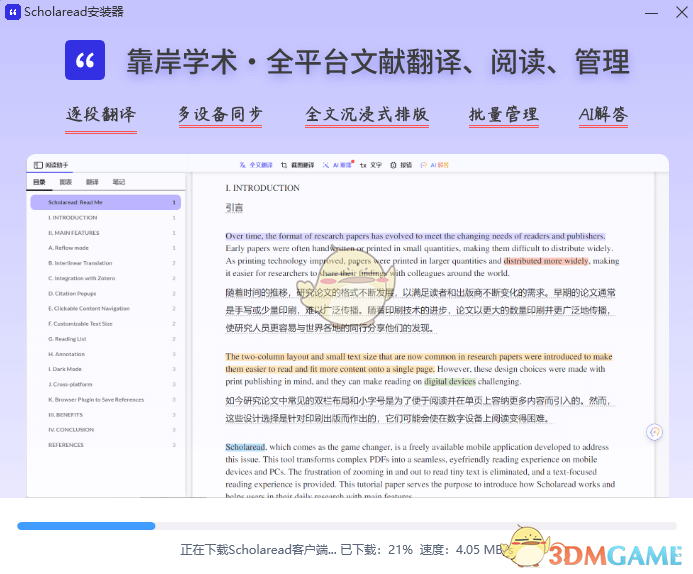Close the Scholaread installer window
This screenshot has width=693, height=574.
tap(682, 12)
